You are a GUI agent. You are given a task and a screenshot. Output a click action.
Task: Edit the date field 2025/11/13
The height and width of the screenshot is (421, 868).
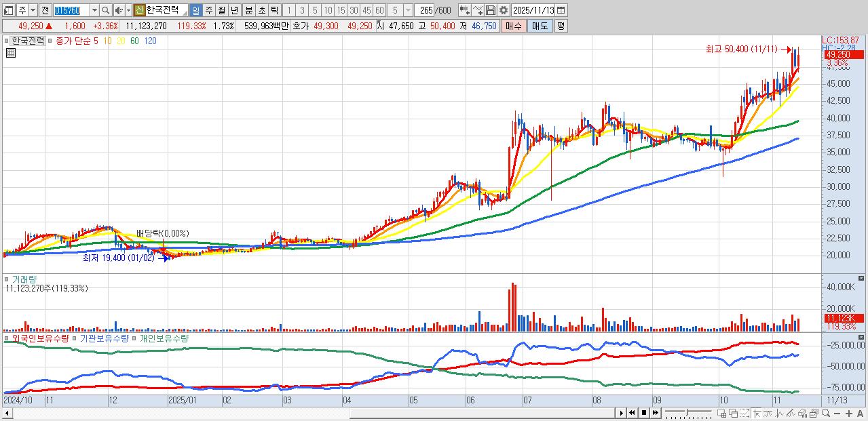pyautogui.click(x=533, y=10)
